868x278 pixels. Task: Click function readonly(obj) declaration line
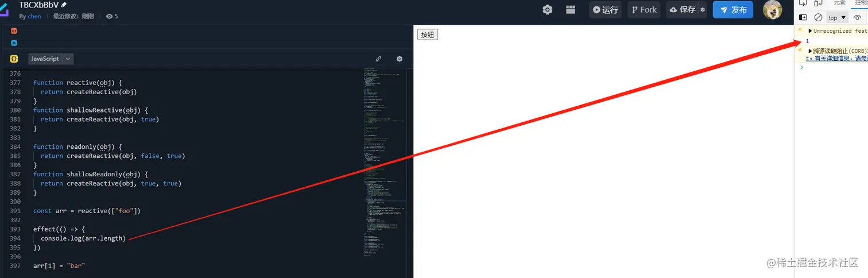tap(77, 146)
